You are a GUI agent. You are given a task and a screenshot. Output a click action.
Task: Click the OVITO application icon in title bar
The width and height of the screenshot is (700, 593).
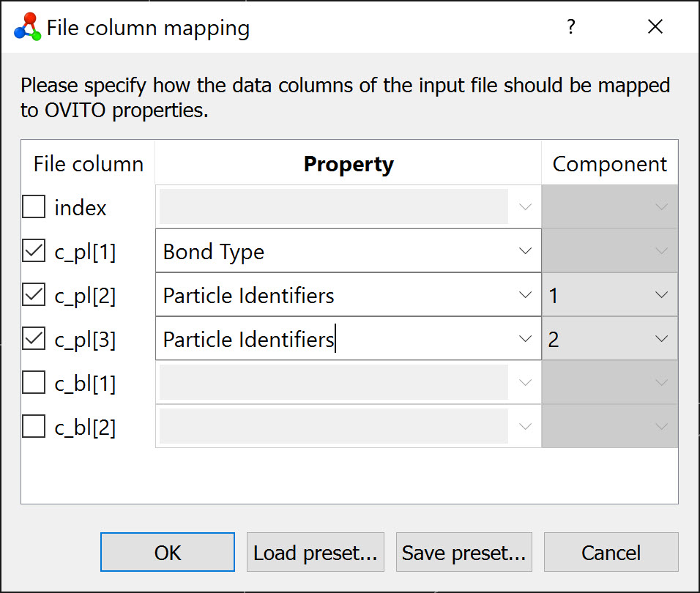[27, 27]
